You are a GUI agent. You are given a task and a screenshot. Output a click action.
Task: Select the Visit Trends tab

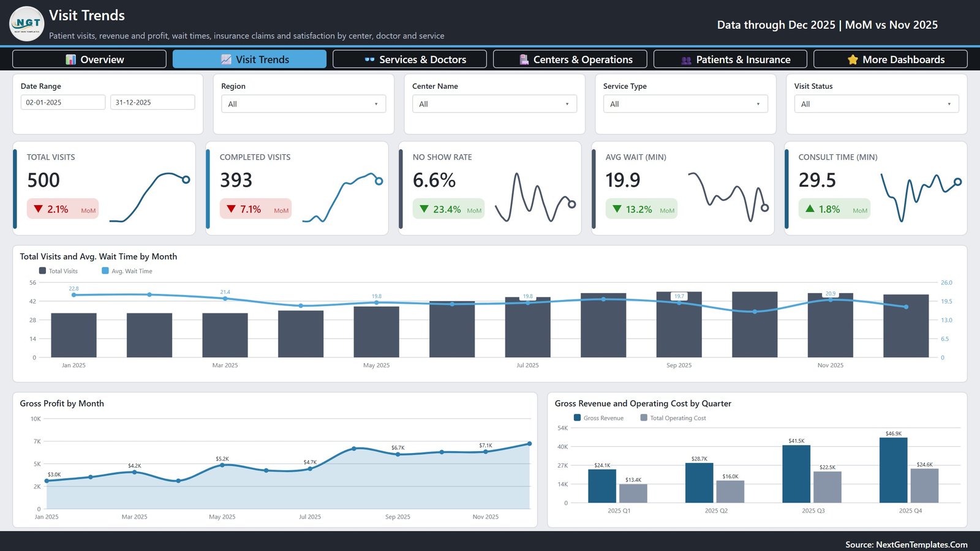click(x=249, y=59)
